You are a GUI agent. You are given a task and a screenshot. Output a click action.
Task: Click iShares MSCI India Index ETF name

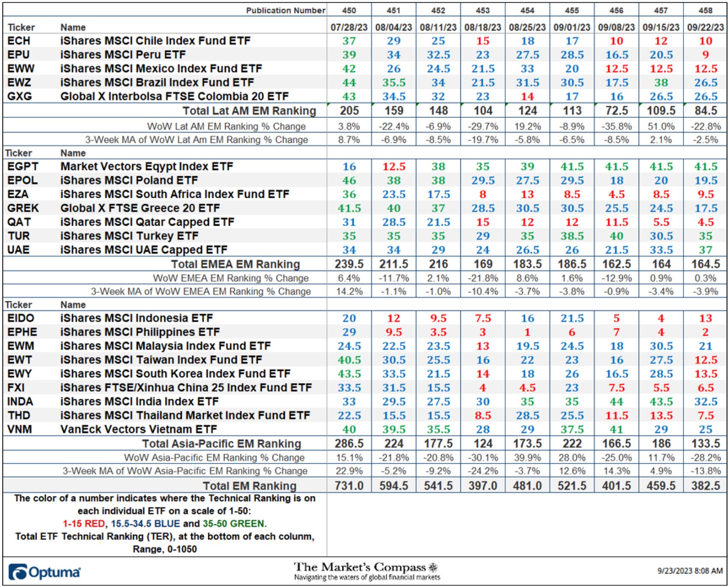click(x=139, y=401)
